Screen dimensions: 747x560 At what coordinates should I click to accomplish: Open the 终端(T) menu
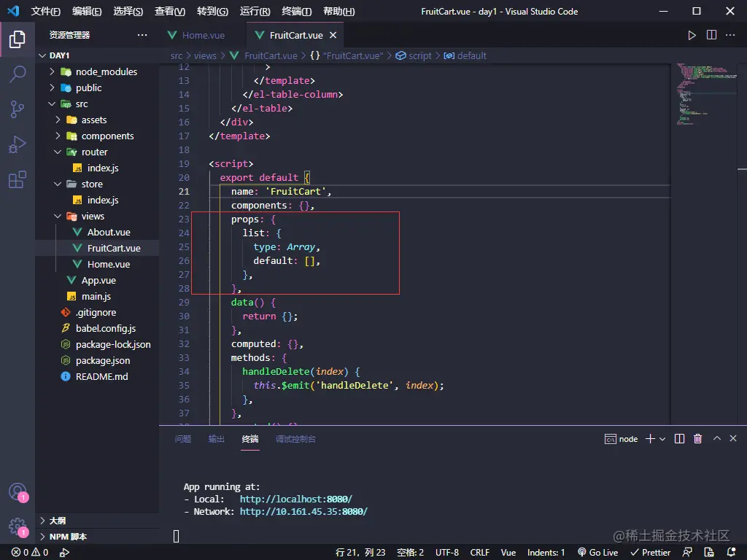tap(296, 12)
